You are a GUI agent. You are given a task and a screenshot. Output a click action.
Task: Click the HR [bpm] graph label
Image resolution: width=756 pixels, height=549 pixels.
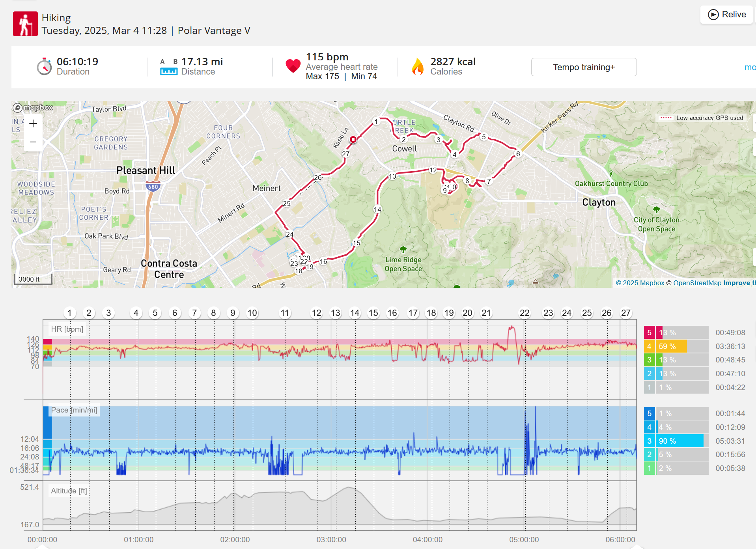click(67, 329)
